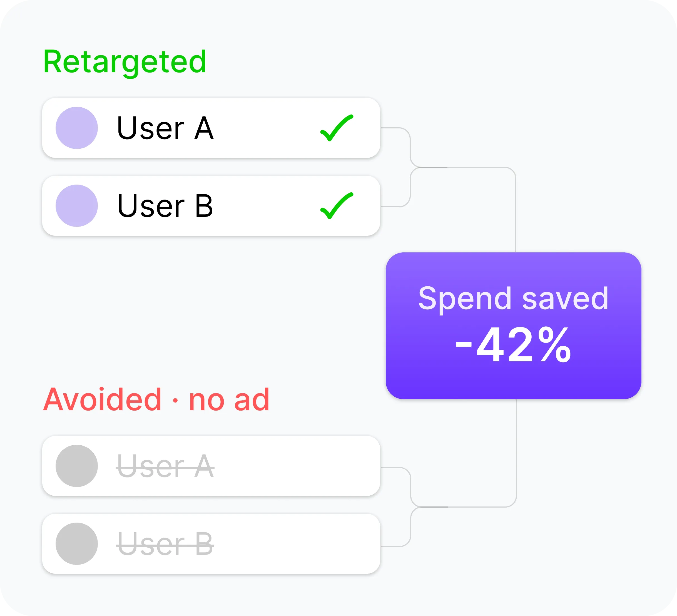The image size is (677, 616).
Task: Click the green checkmark beside User A
Action: pos(337,128)
